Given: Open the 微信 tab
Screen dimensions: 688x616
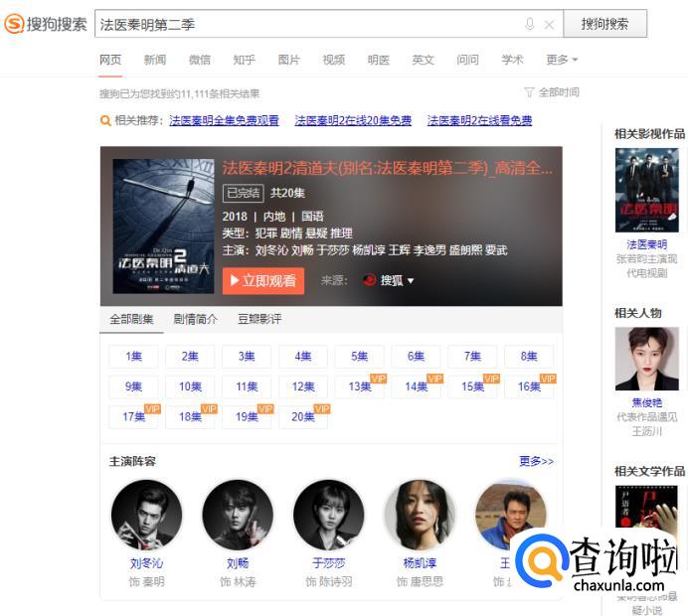Looking at the screenshot, I should [x=200, y=60].
